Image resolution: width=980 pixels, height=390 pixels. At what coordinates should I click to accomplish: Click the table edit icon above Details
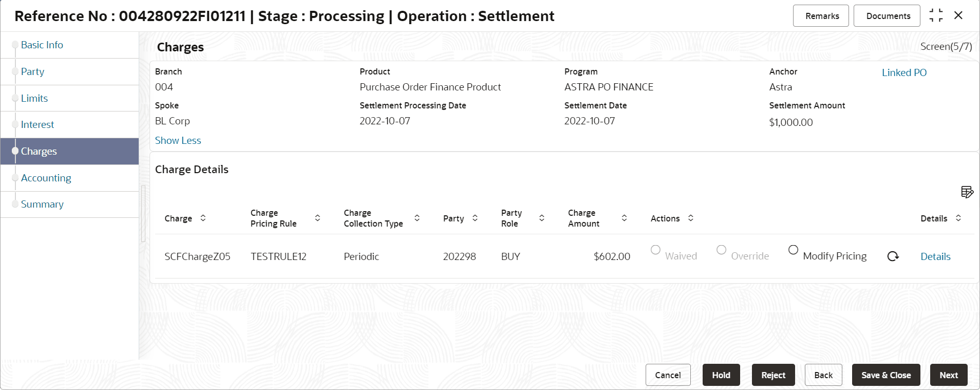coord(967,192)
